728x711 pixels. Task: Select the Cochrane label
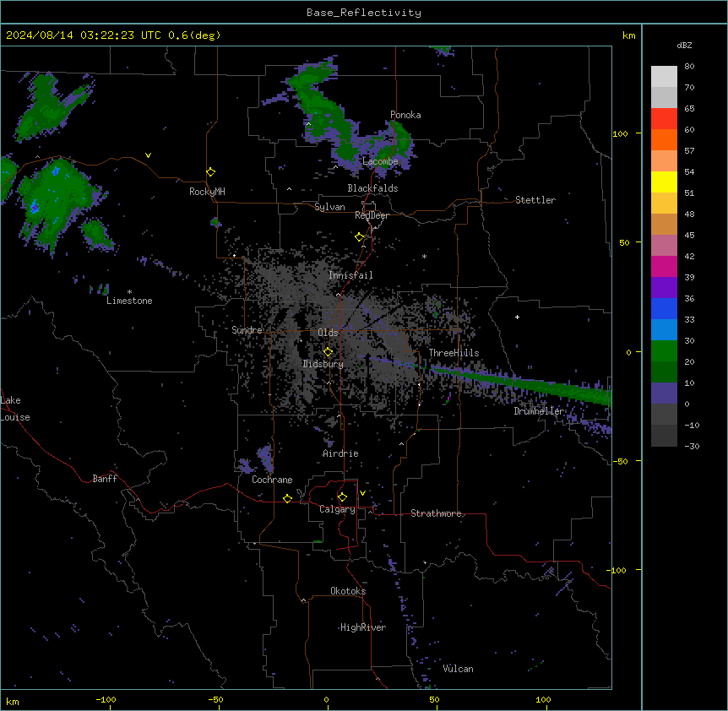[x=272, y=480]
